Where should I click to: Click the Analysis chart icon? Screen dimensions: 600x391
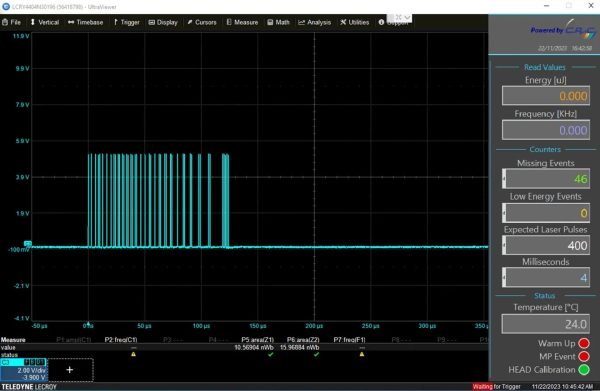pos(302,22)
